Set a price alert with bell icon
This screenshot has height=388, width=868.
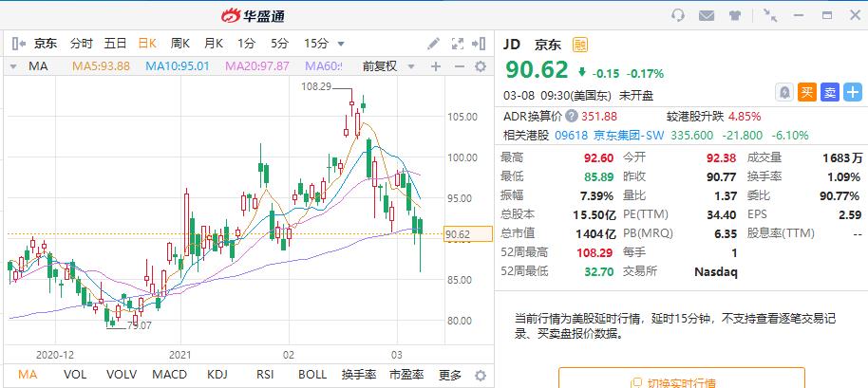tap(784, 92)
